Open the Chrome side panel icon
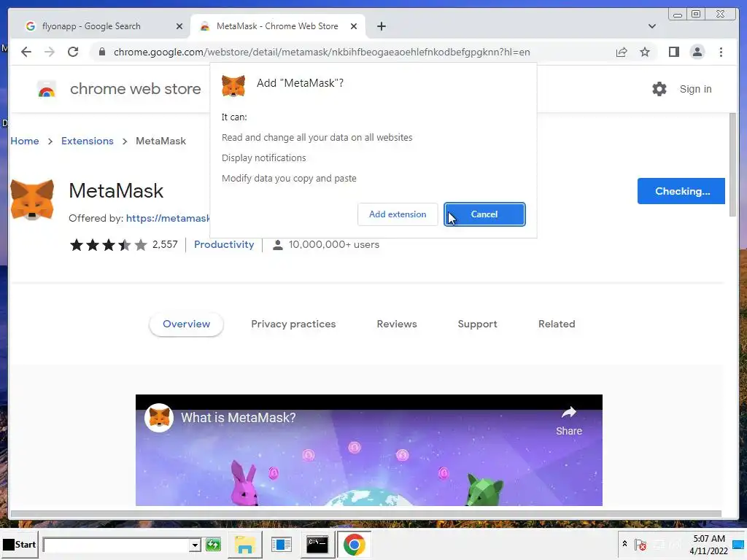 pyautogui.click(x=673, y=52)
